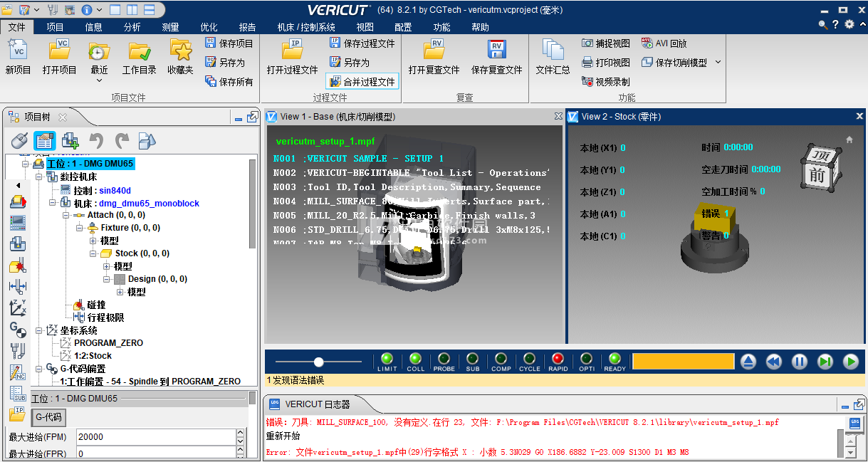
Task: Collapse the 数控机床 tree node
Action: (39, 177)
